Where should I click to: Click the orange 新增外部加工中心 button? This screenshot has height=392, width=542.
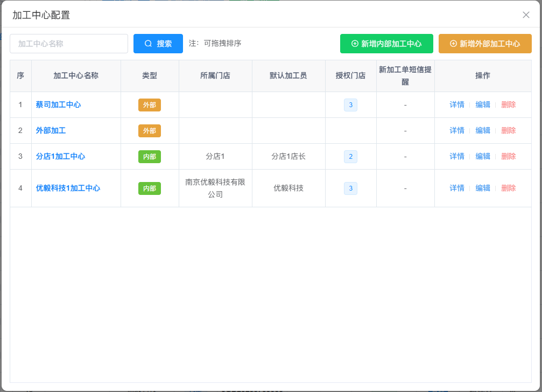[485, 44]
